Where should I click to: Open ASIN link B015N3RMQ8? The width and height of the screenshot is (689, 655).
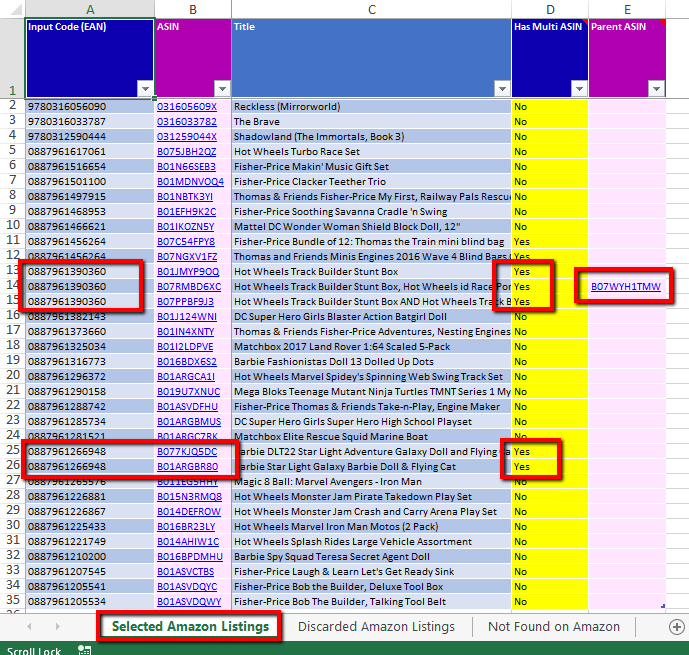click(189, 496)
